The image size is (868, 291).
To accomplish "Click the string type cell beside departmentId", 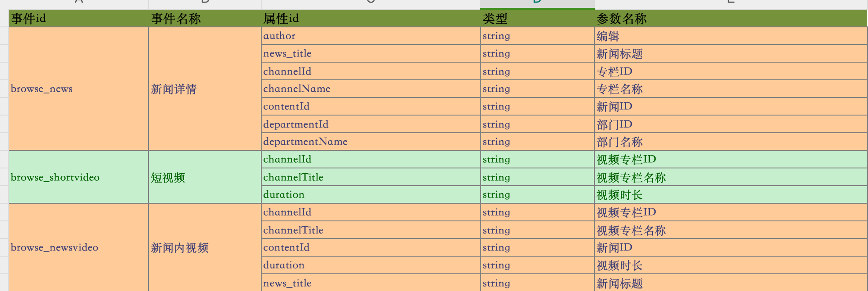I will coord(537,124).
